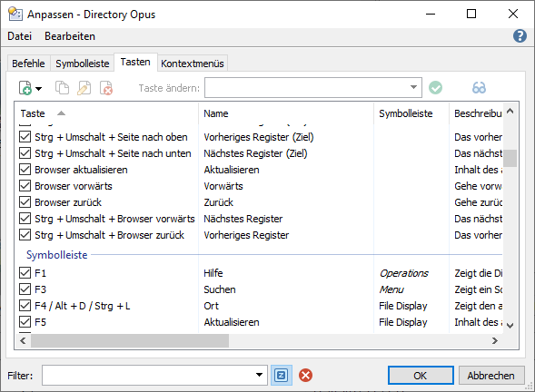The image size is (535, 392).
Task: Click the Operations toolbar cell
Action: point(403,273)
